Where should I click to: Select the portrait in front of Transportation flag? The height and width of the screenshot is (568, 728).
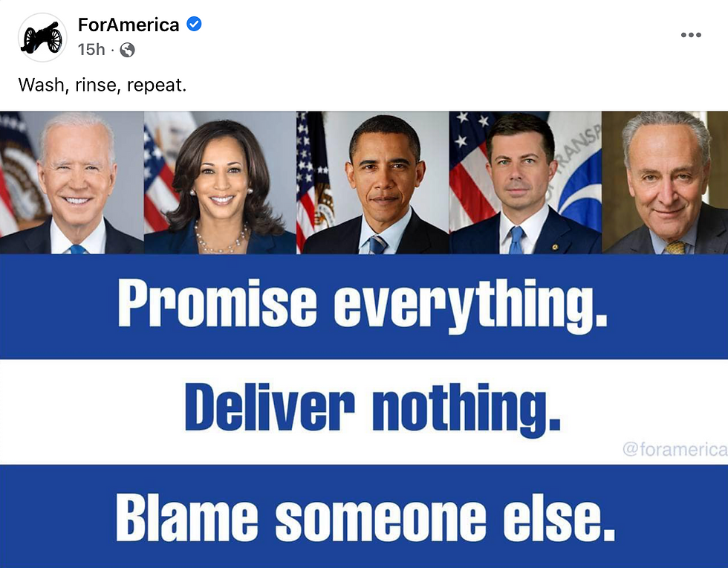tap(526, 183)
